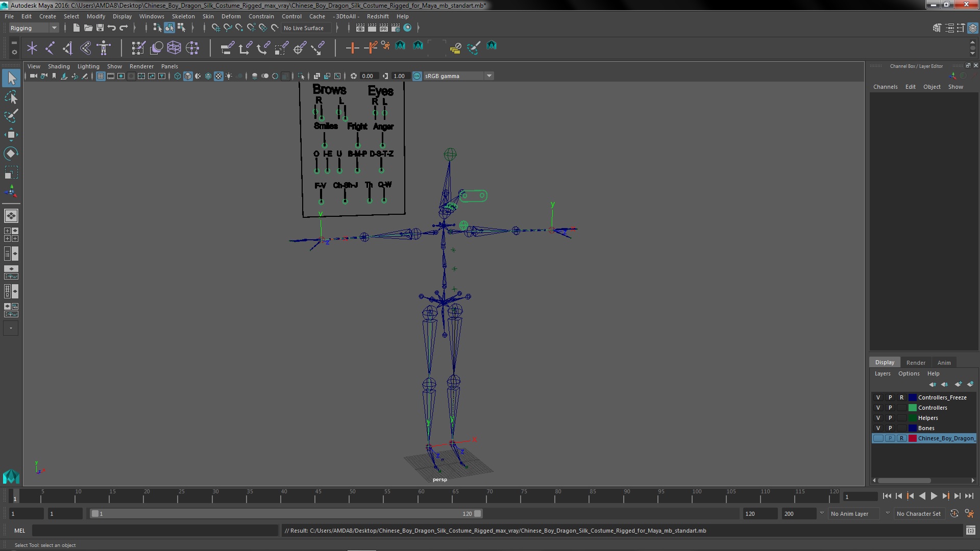Open the HumanIK character figure shelf icon
This screenshot has width=980, height=551.
coord(104,48)
